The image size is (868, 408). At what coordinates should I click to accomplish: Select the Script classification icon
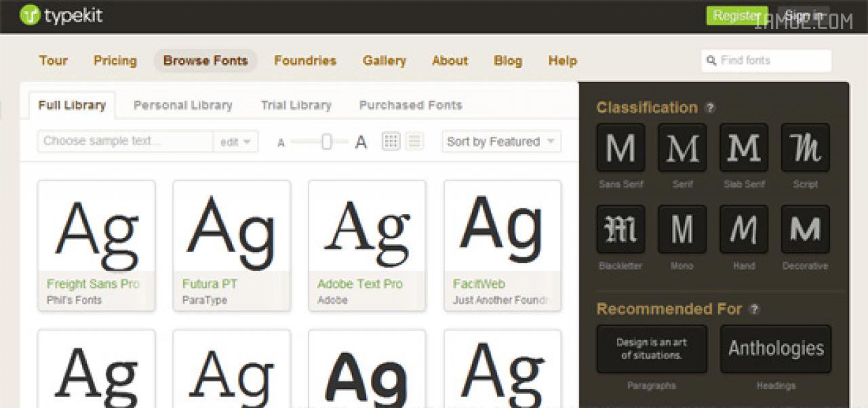click(x=806, y=148)
